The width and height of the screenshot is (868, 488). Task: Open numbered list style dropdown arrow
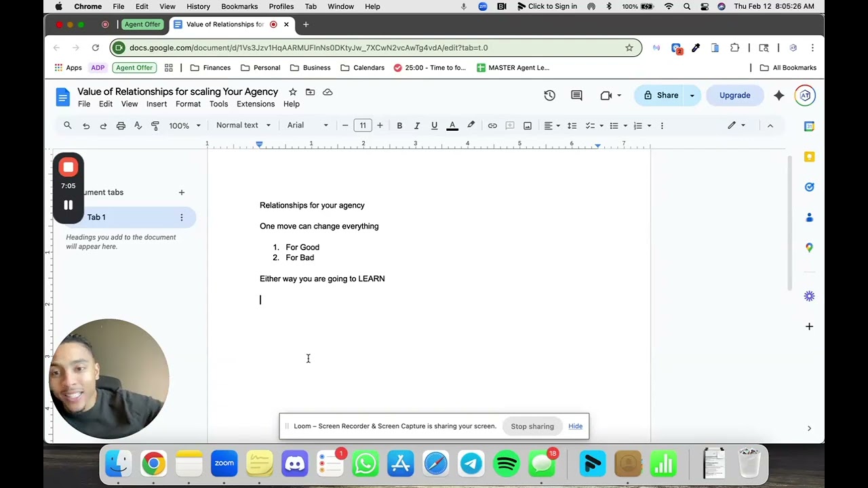point(649,125)
